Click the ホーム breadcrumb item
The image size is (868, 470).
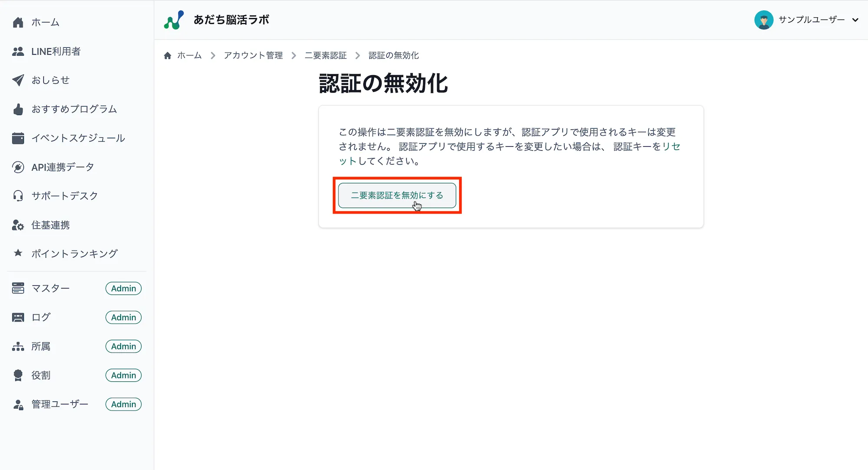tap(189, 55)
